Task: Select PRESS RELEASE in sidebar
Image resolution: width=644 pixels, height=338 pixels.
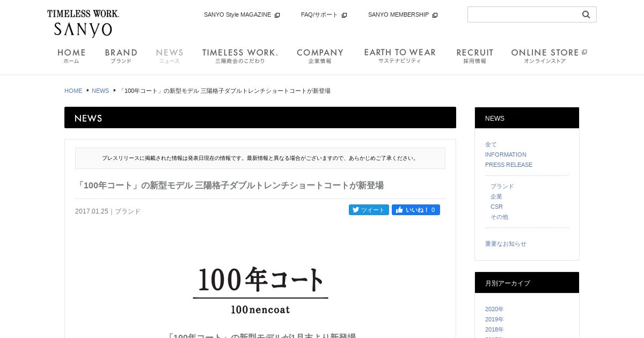Action: point(509,165)
